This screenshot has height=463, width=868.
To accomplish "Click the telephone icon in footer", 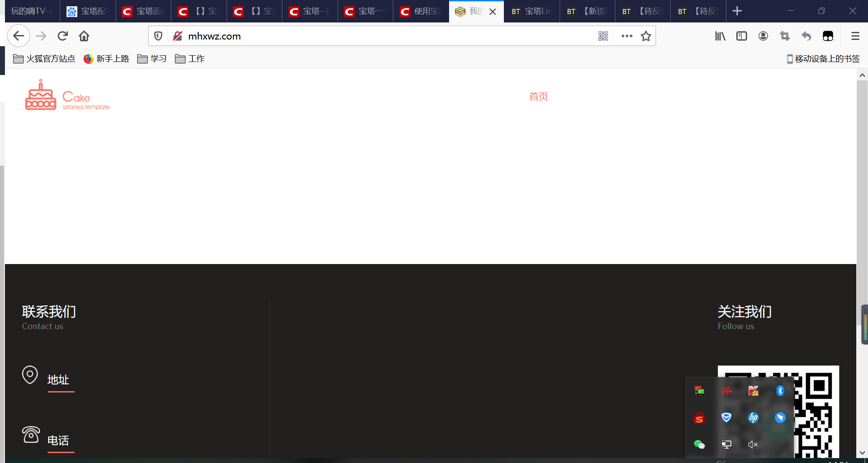I will 31,434.
